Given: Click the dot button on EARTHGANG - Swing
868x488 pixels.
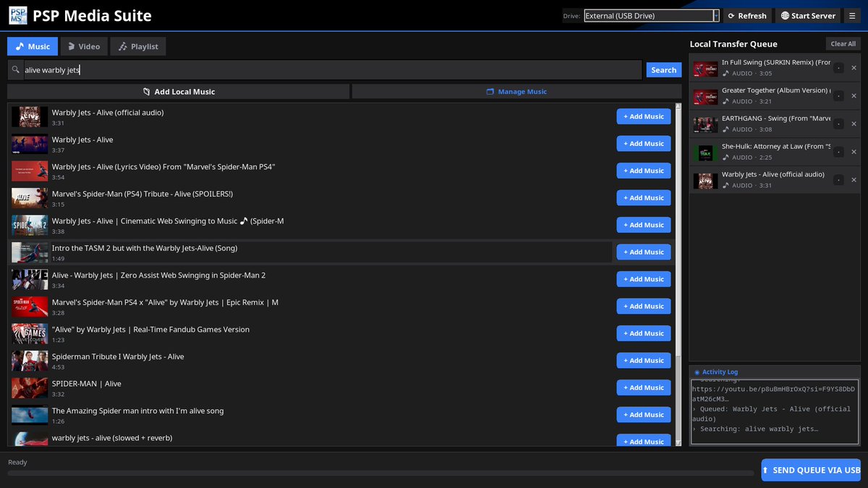Looking at the screenshot, I should click(838, 124).
